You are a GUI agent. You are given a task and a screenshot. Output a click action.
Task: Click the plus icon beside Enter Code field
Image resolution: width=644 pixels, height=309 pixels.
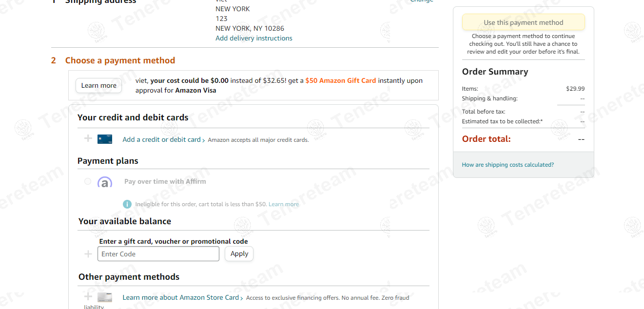(88, 254)
